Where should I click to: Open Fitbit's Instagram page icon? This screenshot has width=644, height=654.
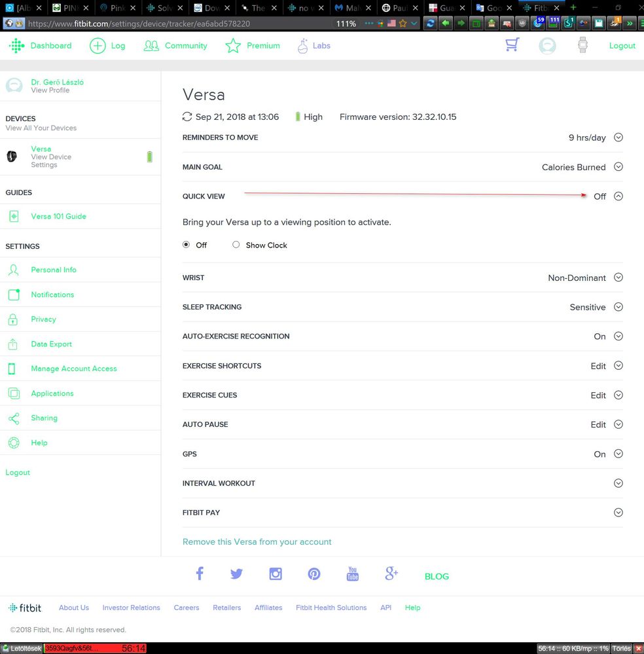tap(276, 574)
